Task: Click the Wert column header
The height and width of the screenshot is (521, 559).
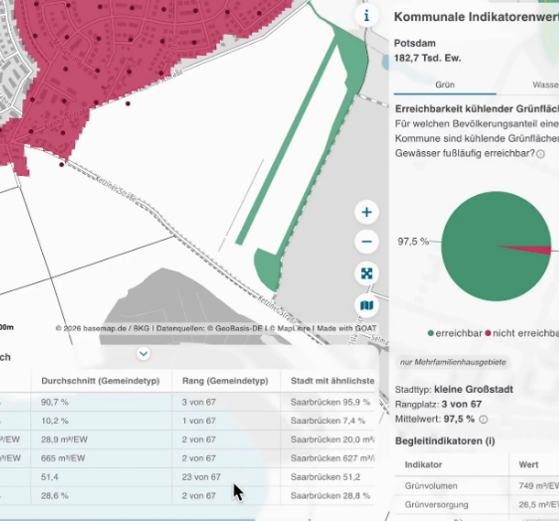Action: click(528, 465)
